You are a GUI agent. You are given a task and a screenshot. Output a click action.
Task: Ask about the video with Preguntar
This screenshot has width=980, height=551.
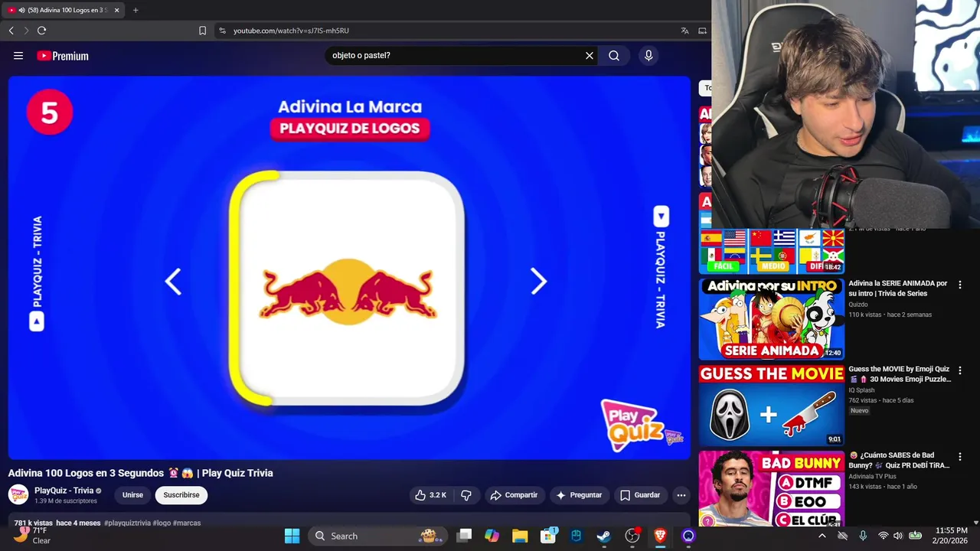pos(580,495)
